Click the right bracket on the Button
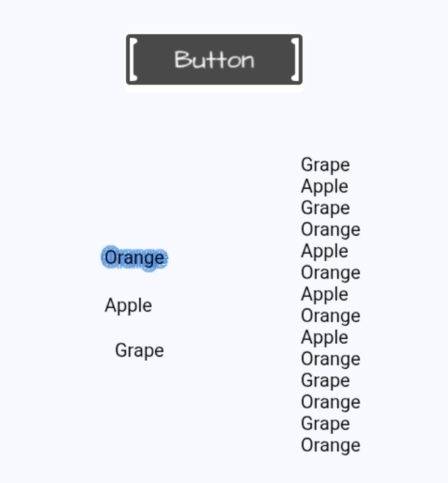This screenshot has height=483, width=448. tap(295, 60)
